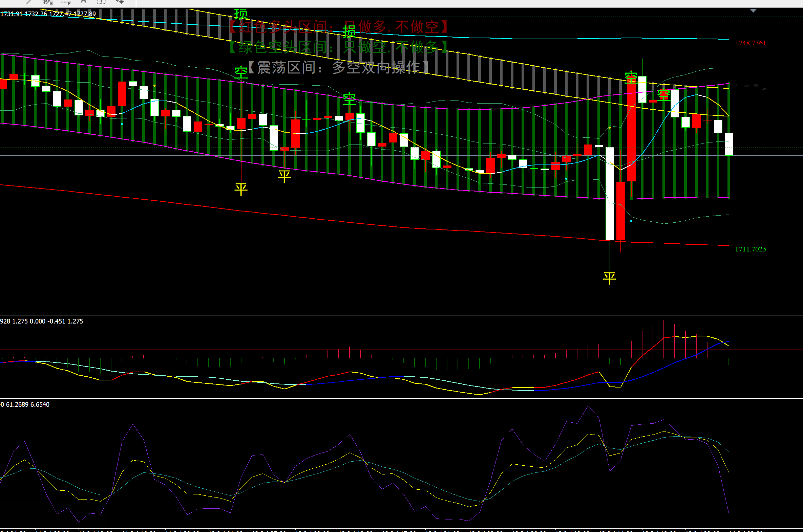Click the OHLC price readout 1731.91
The height and width of the screenshot is (532, 803).
point(12,14)
